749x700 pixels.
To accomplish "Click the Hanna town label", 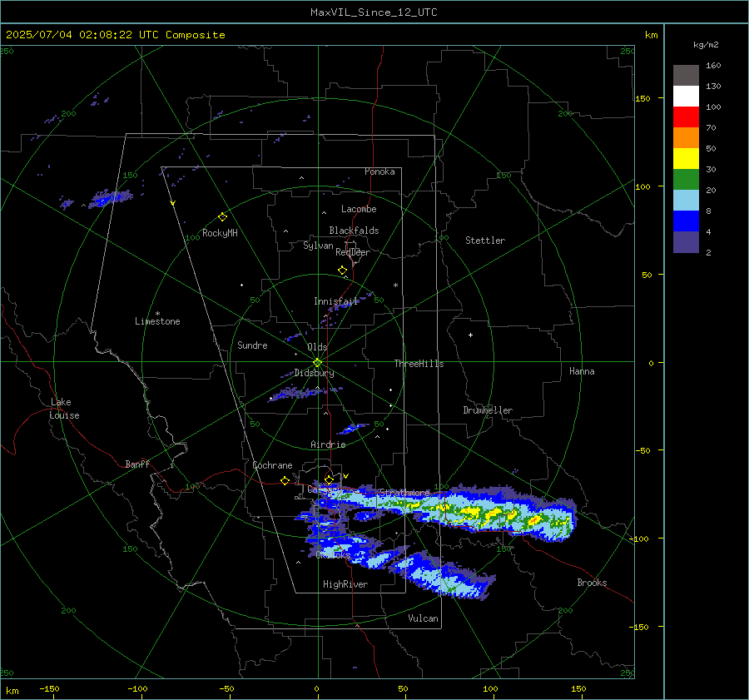I will coord(582,371).
